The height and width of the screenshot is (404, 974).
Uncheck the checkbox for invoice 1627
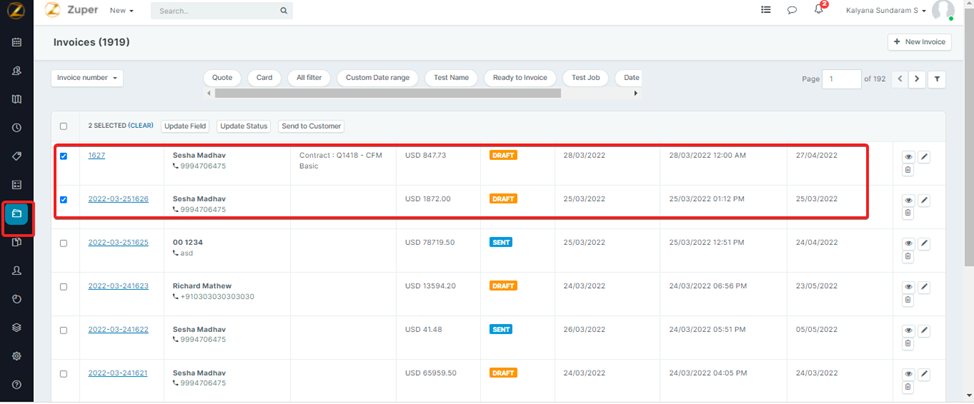64,156
